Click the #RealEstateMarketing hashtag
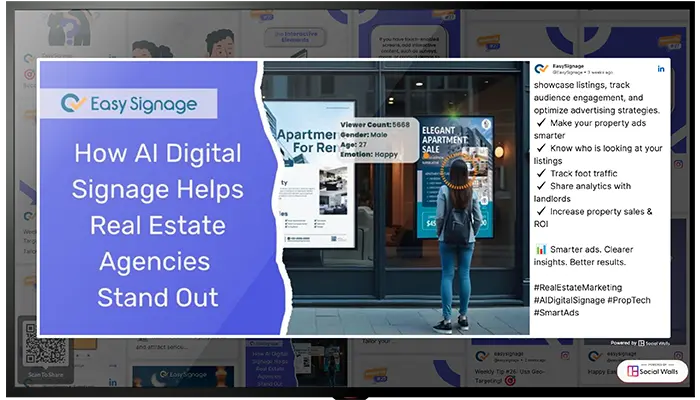 578,288
